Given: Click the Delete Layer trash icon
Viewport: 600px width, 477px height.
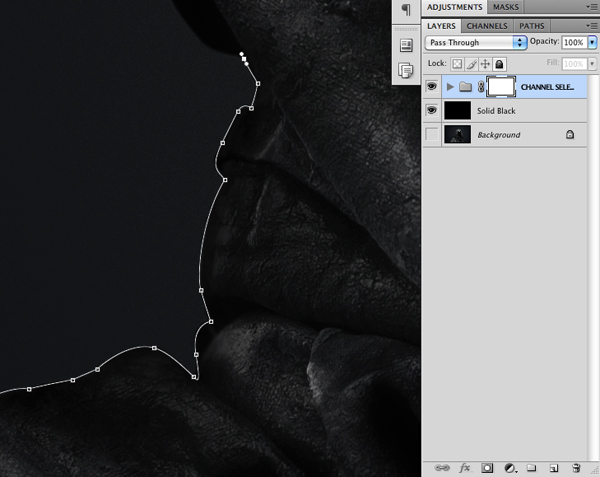Looking at the screenshot, I should (576, 467).
